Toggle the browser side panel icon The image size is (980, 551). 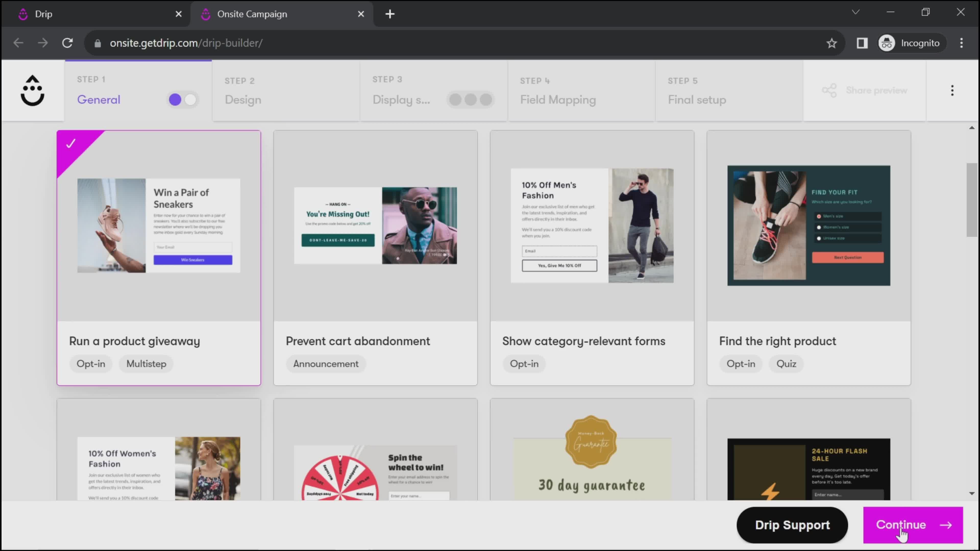click(862, 43)
